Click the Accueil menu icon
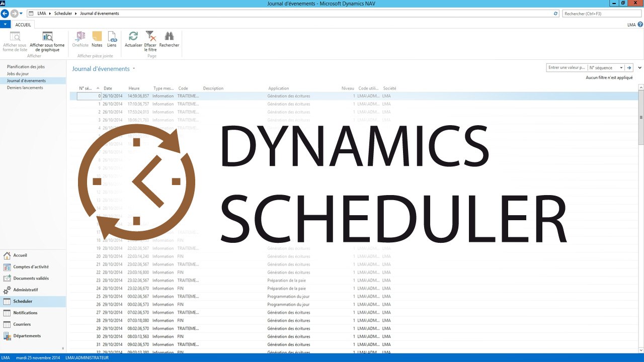Screen dimensions: 644x362 [7, 255]
